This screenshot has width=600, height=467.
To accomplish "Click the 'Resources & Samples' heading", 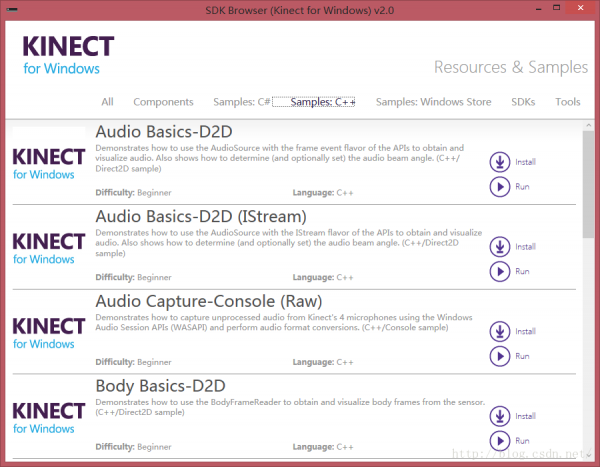I will click(511, 67).
